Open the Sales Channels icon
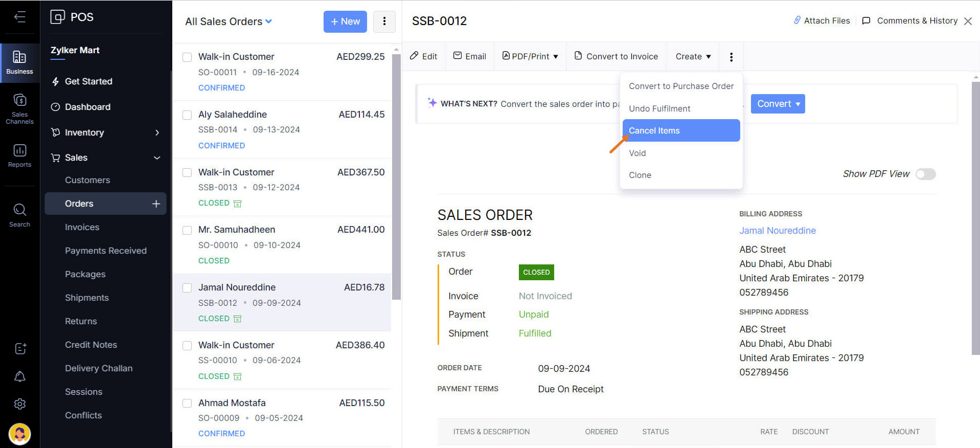980x448 pixels. 19,108
